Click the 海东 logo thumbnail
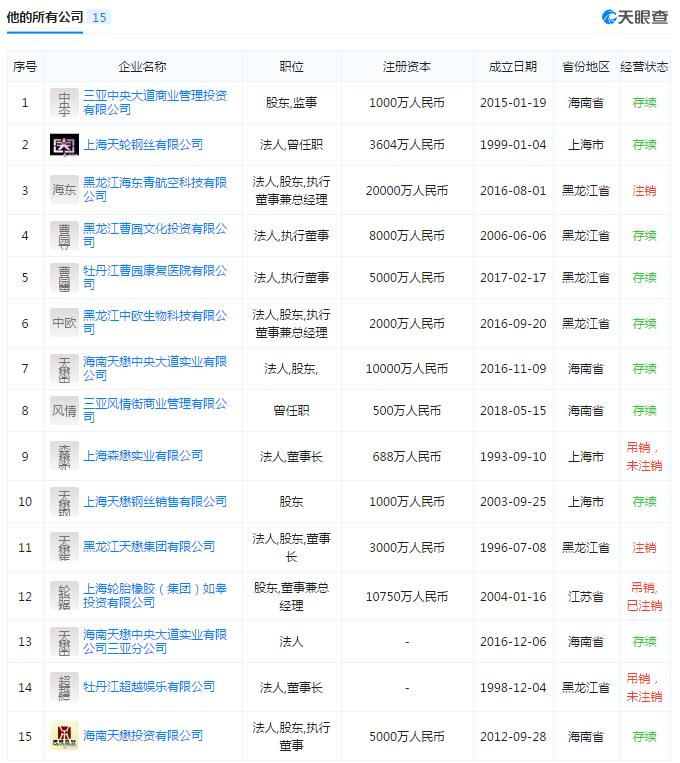The width and height of the screenshot is (680, 763). point(64,190)
